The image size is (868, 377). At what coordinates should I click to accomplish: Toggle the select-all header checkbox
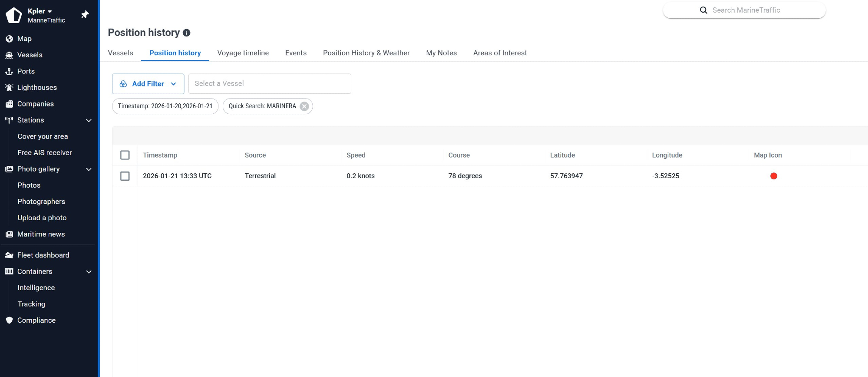[x=125, y=155]
